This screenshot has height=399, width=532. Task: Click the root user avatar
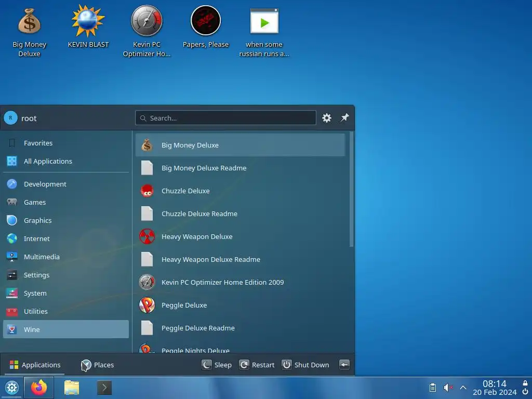[10, 118]
